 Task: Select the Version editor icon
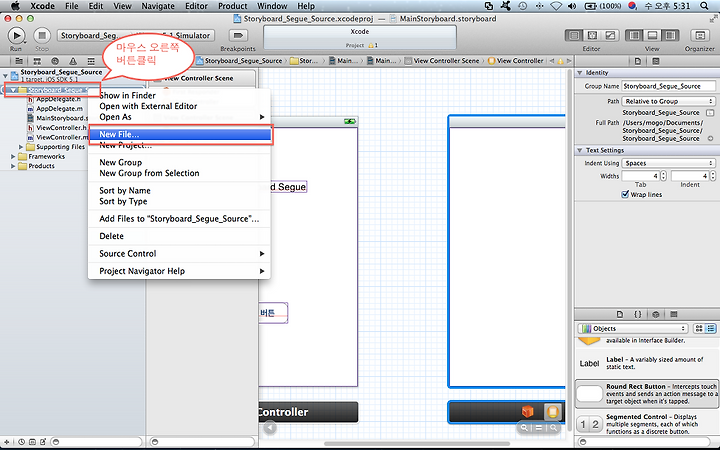610,35
